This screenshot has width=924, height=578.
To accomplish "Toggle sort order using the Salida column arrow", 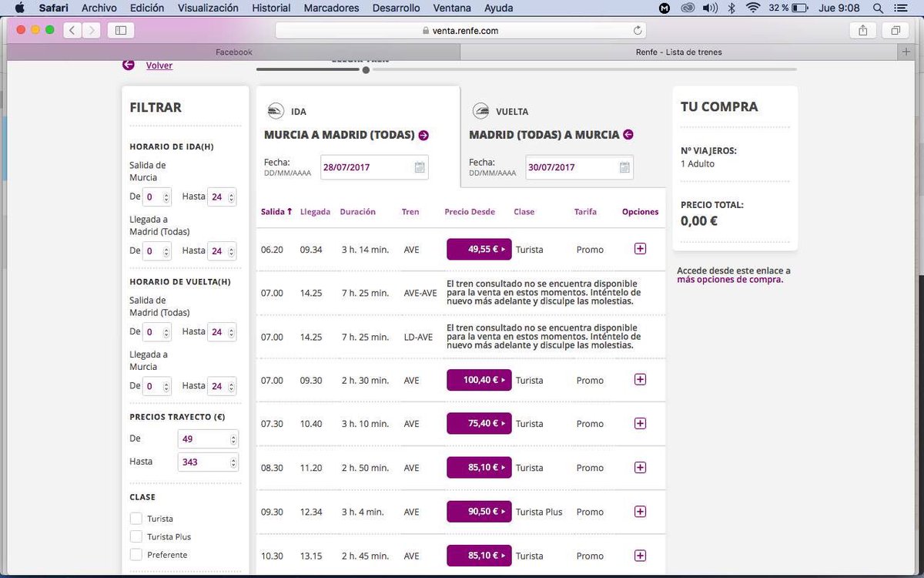I will [289, 210].
